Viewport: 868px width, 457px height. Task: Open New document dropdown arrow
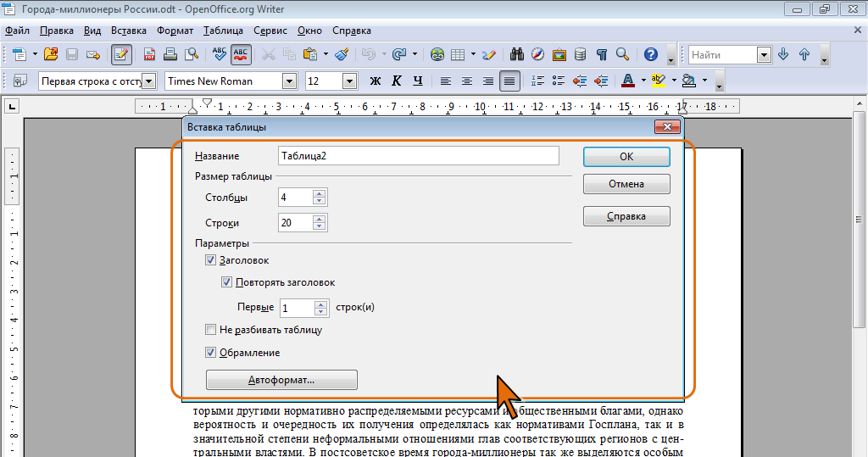[34, 54]
